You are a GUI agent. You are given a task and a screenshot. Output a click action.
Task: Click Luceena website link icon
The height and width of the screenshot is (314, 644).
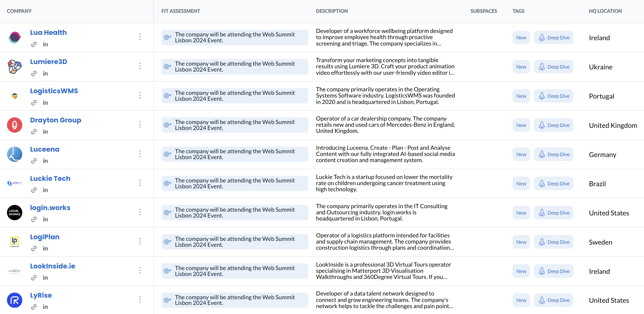click(34, 161)
